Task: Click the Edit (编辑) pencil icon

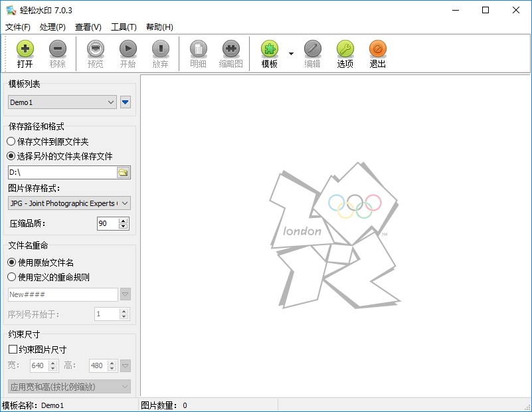Action: [312, 49]
